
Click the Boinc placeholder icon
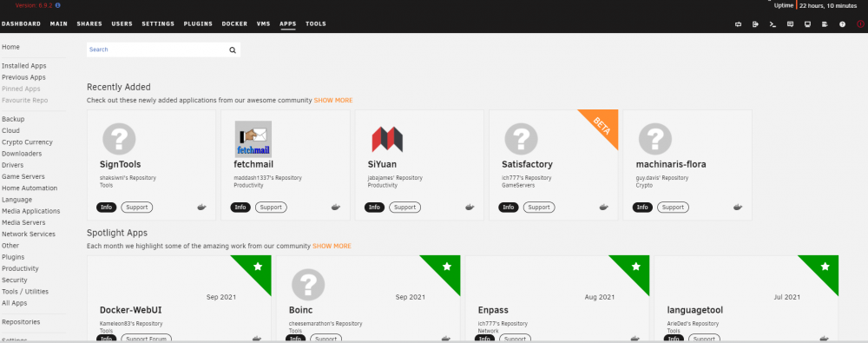click(x=308, y=284)
